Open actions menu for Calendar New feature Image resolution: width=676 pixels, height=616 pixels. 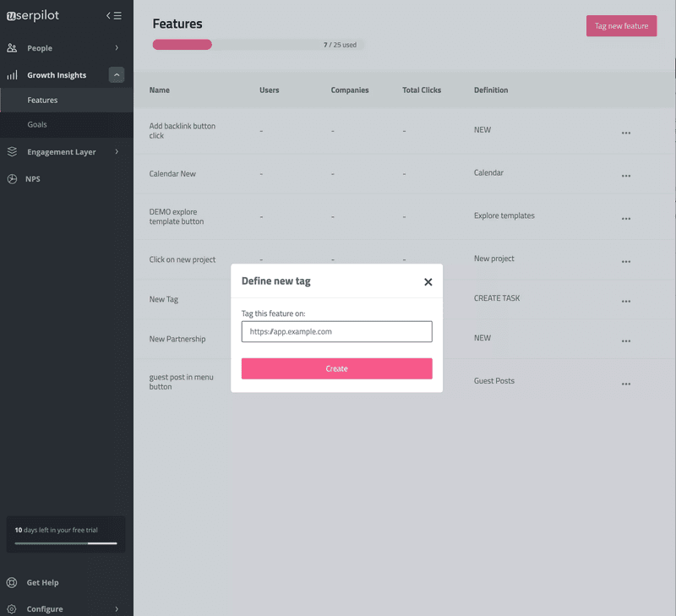(626, 175)
